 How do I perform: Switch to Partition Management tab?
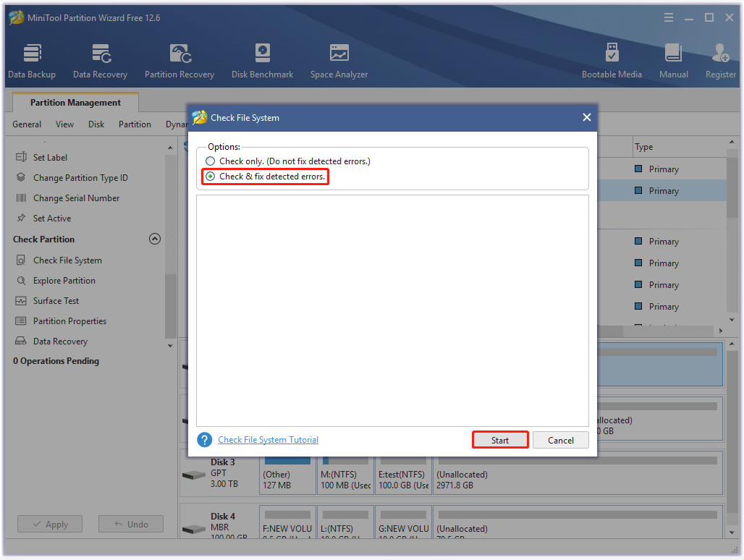point(75,103)
